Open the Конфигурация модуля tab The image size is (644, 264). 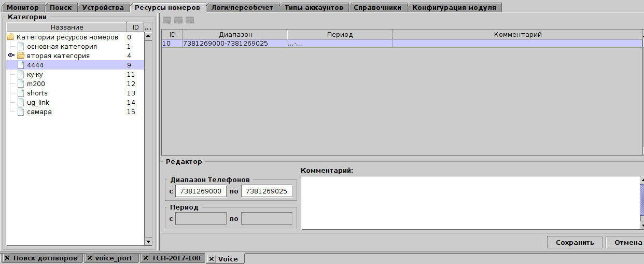454,7
